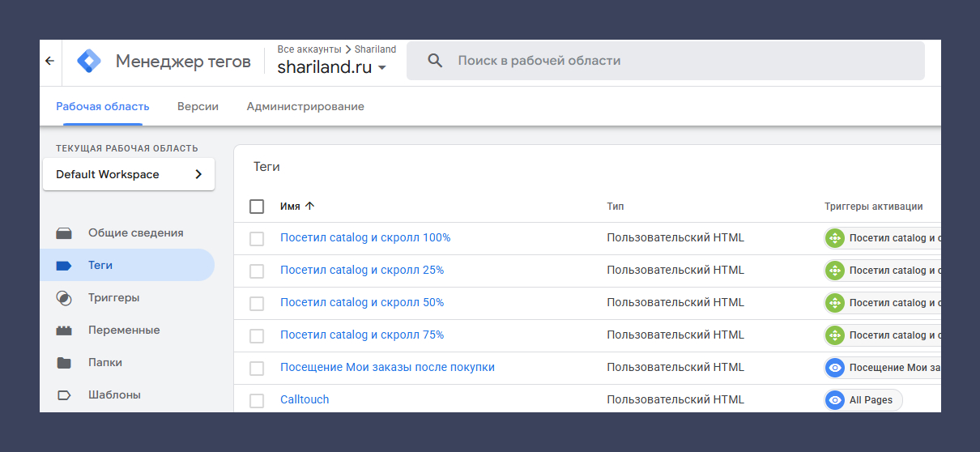
Task: Sort by Имя column arrow
Action: point(310,207)
